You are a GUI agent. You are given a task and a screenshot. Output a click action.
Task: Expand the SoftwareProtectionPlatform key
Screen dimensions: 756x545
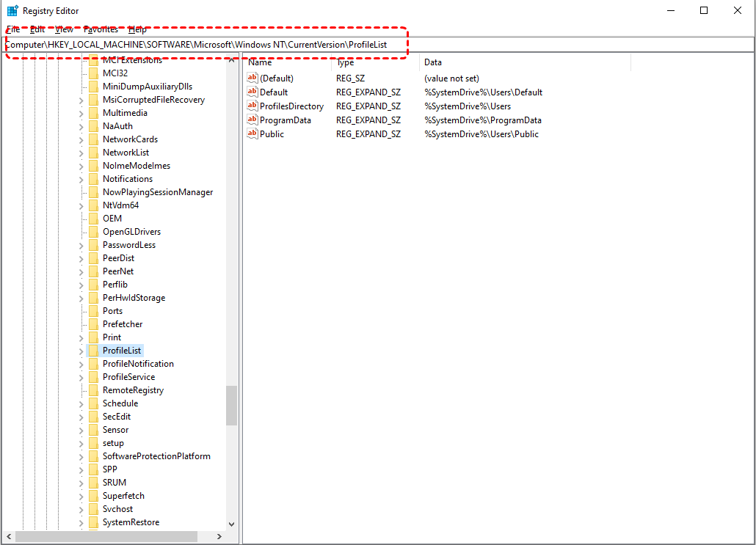pos(81,457)
